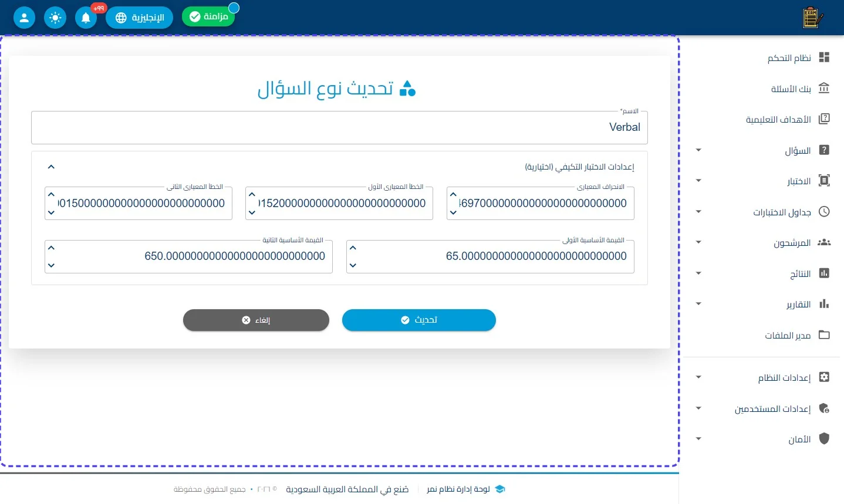The height and width of the screenshot is (504, 844).
Task: Expand the التقارير submenu arrow
Action: [698, 304]
